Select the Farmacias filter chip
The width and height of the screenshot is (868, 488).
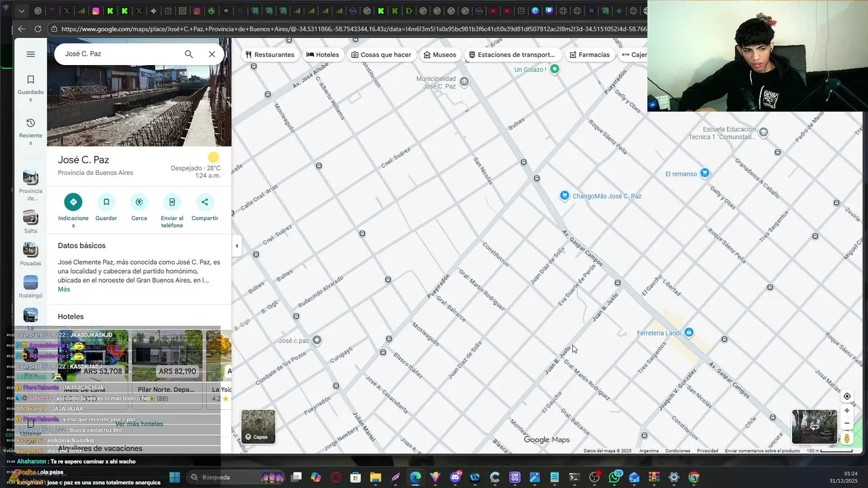point(589,55)
